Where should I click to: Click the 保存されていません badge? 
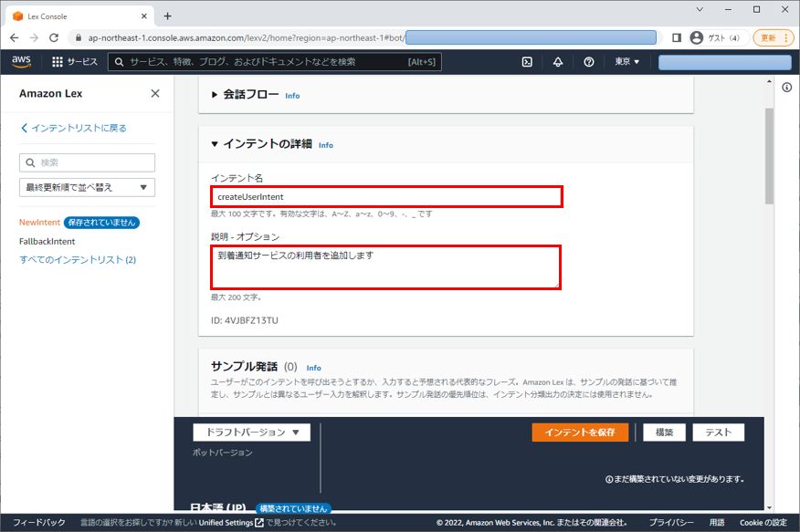click(x=101, y=223)
